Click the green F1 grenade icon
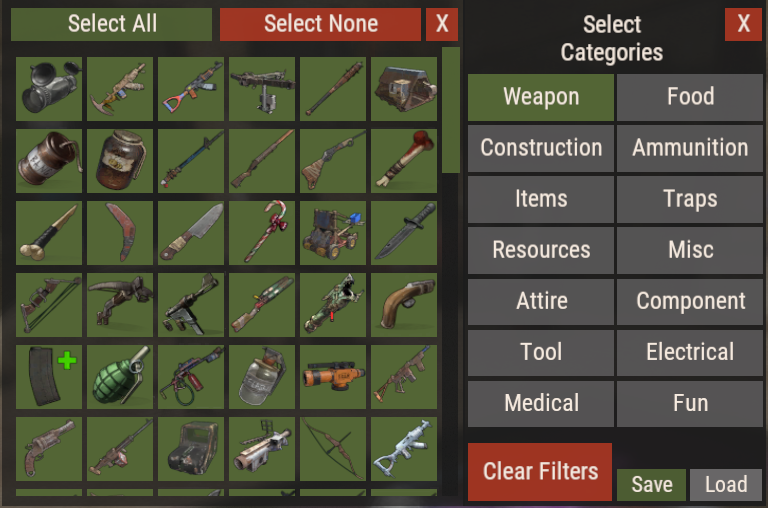The width and height of the screenshot is (768, 508). (120, 377)
